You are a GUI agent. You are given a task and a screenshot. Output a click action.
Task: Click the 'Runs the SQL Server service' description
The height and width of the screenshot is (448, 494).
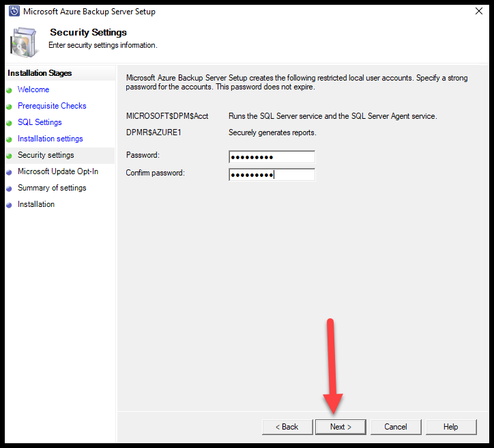(333, 116)
